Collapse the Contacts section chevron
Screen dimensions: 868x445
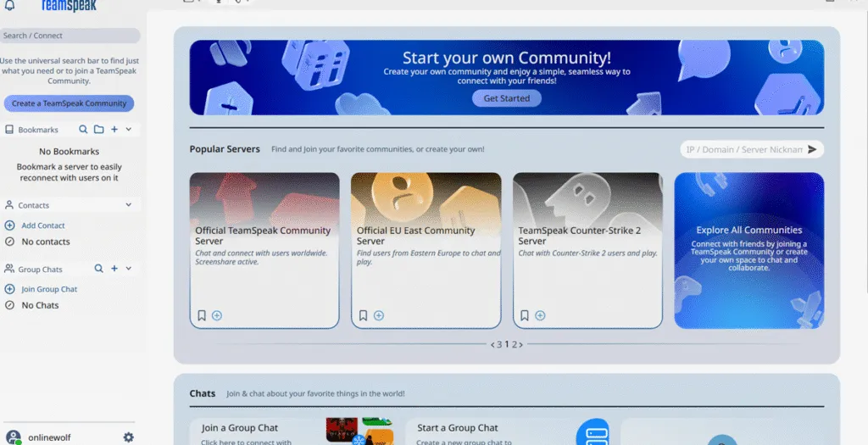pyautogui.click(x=129, y=205)
